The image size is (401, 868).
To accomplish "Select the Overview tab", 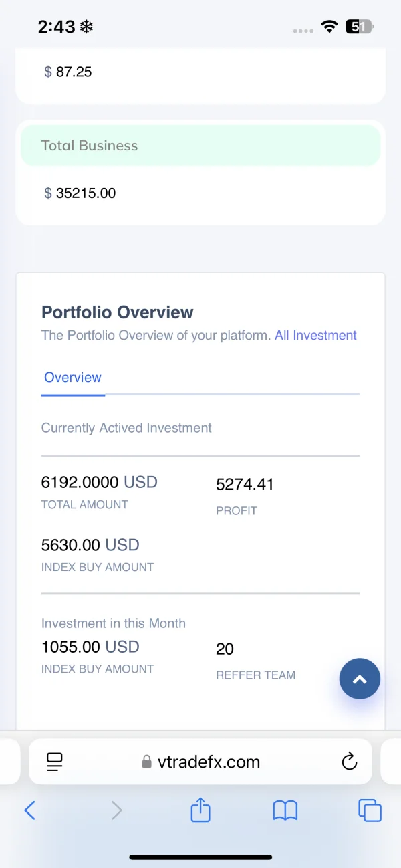I will point(73,378).
